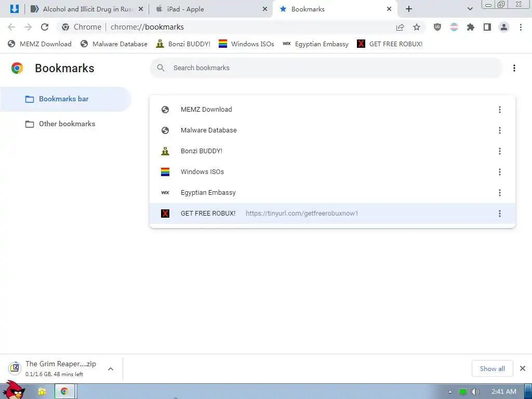Open MEMZ Download from bookmarks bar

39,44
